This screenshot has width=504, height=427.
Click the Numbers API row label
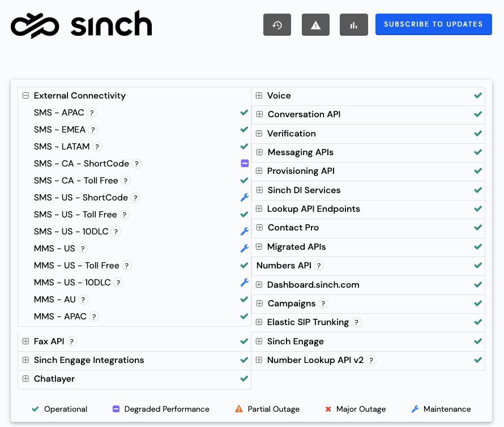point(284,266)
